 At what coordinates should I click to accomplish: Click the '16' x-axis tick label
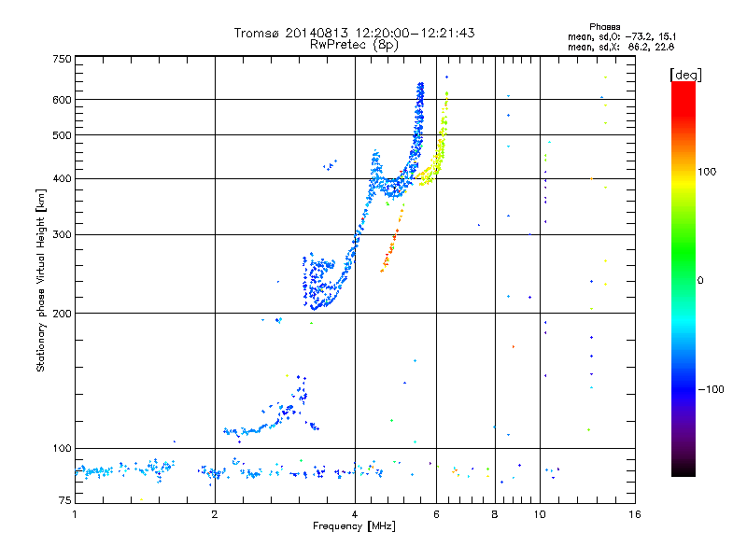635,514
